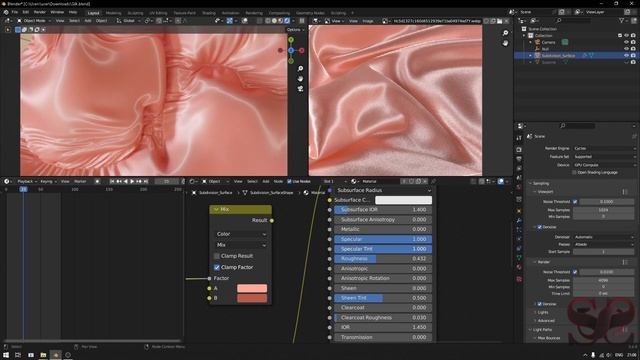The height and width of the screenshot is (360, 640).
Task: Click color swatch A in Mix node
Action: (252, 288)
